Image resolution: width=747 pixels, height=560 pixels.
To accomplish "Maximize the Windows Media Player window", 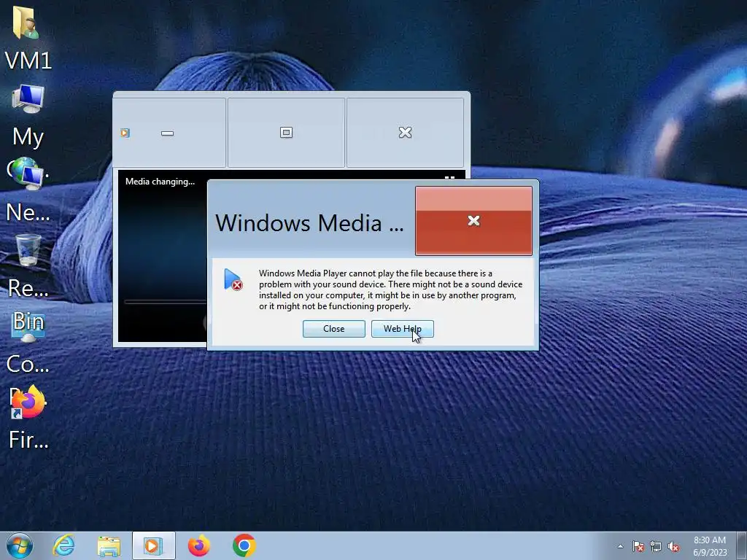I will pyautogui.click(x=286, y=133).
